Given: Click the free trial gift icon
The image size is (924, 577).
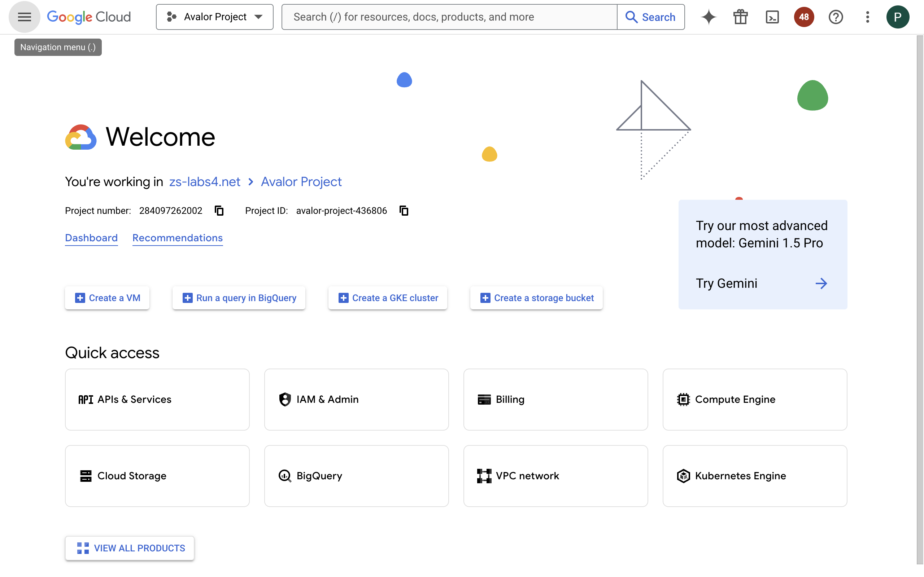Looking at the screenshot, I should 740,17.
